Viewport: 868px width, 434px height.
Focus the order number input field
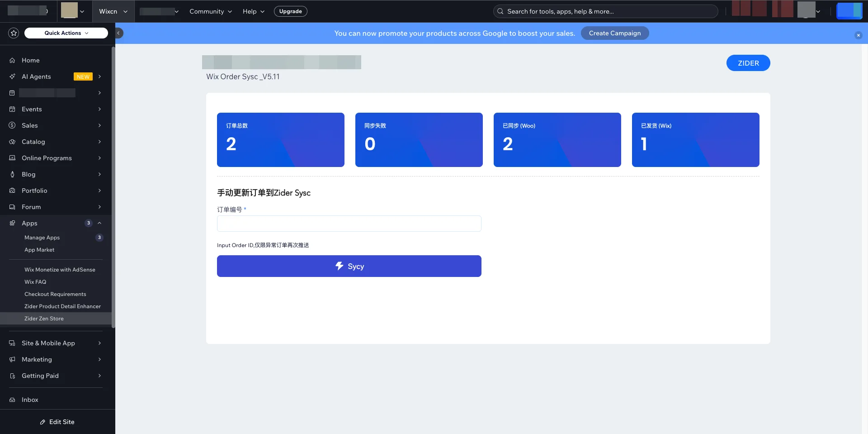tap(349, 224)
